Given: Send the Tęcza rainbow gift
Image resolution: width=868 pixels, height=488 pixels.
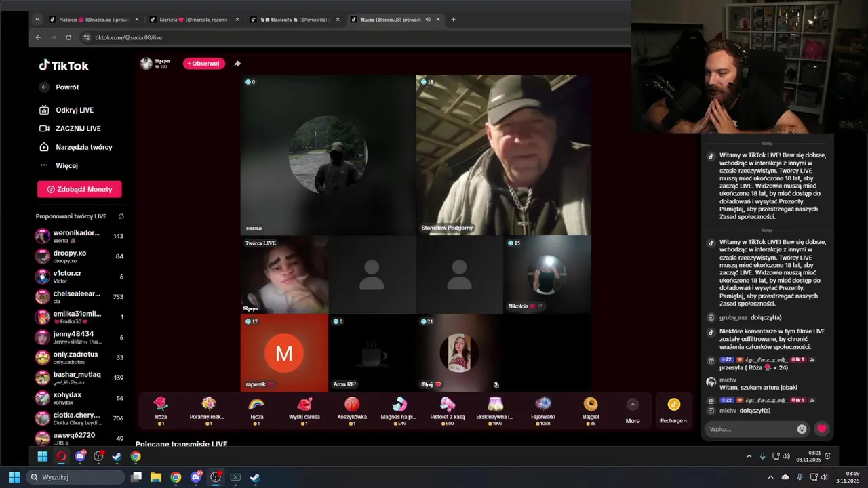Looking at the screenshot, I should [x=256, y=411].
